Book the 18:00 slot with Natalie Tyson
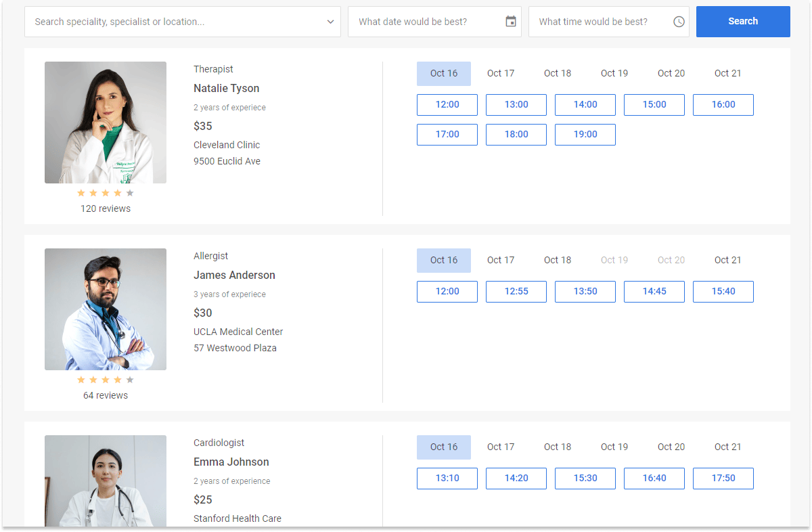The height and width of the screenshot is (532, 812). click(516, 135)
